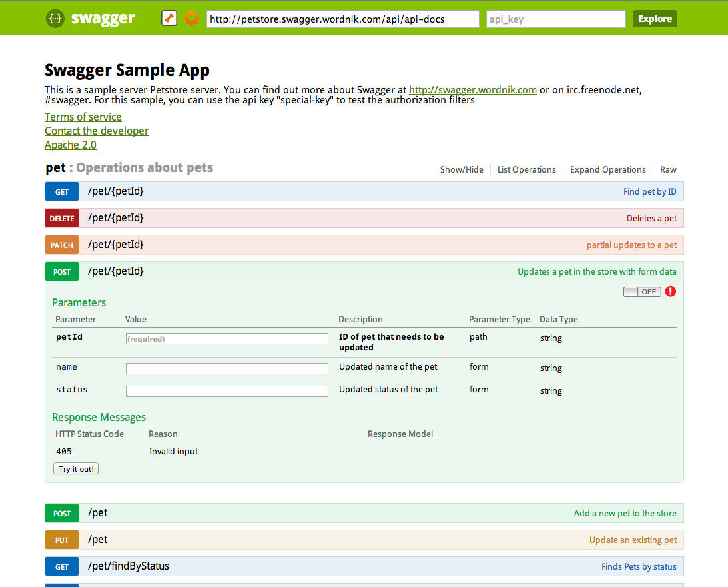Click 'ID of pet that needs to be updated'
The image size is (728, 587).
[392, 342]
